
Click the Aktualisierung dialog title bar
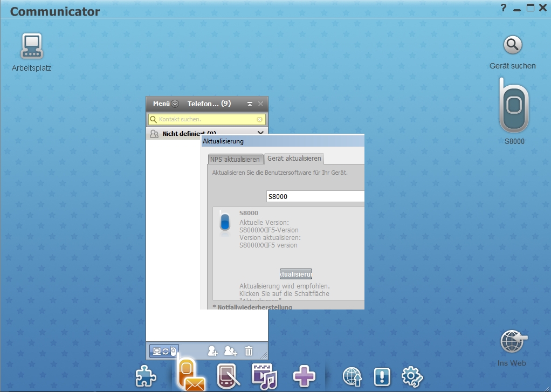283,141
